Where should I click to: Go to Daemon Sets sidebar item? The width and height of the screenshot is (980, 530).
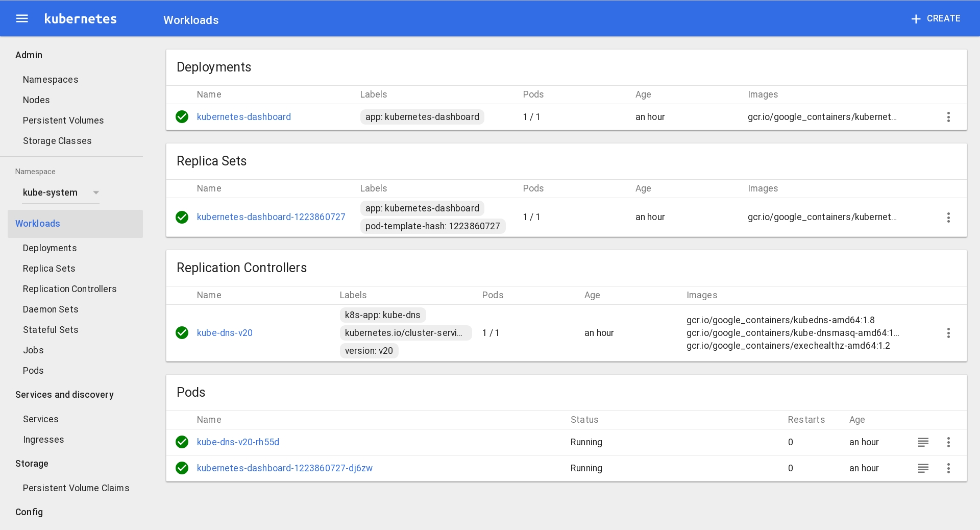point(51,309)
